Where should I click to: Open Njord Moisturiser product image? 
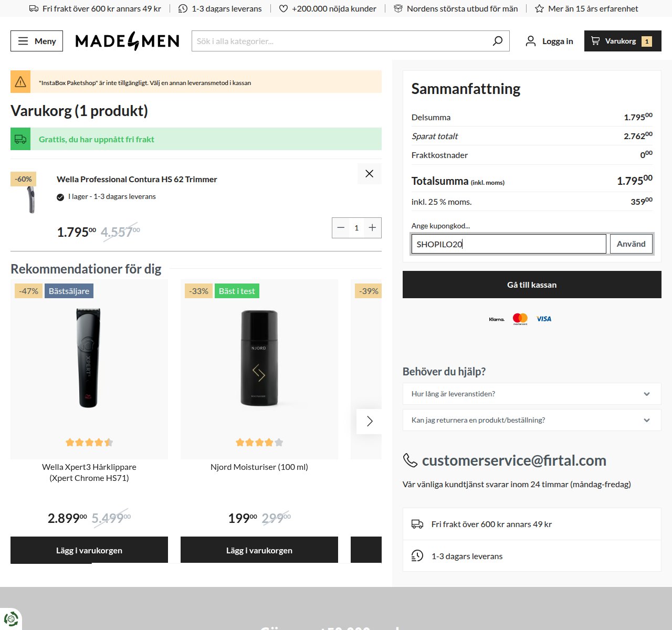[259, 358]
